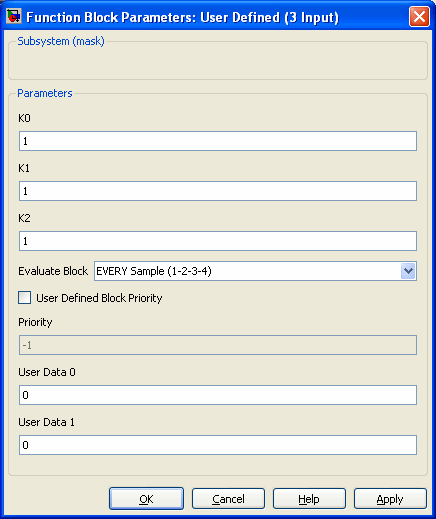Click the dialog title bar text
Viewport: 436px width, 519px height.
pos(182,17)
